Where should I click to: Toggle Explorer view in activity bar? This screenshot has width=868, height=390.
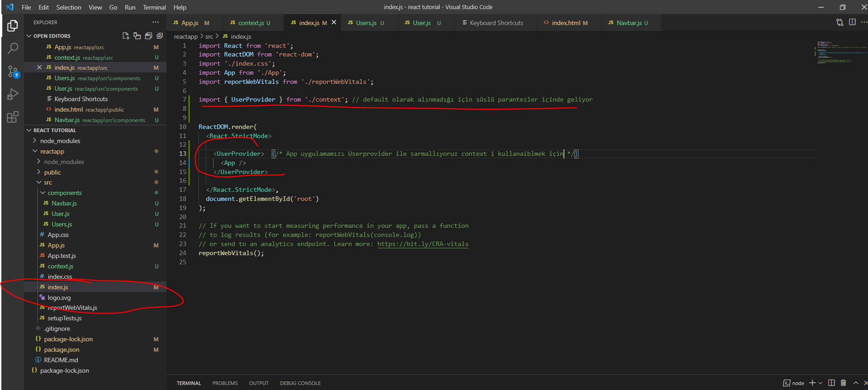13,26
